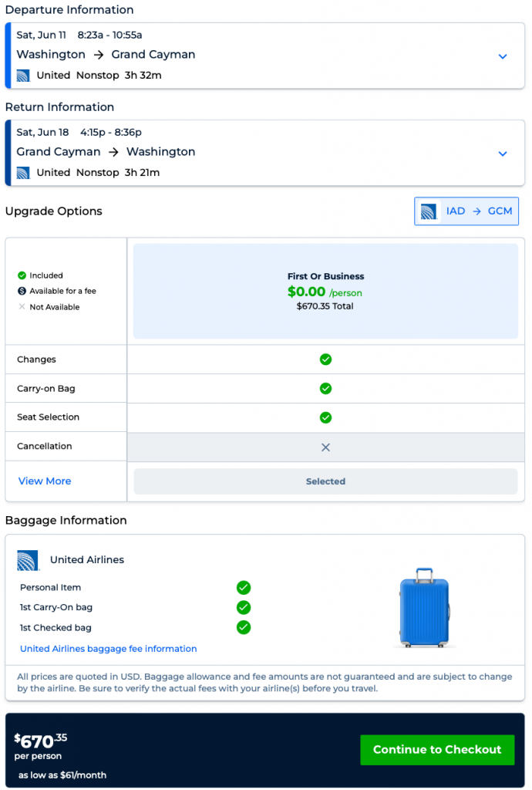Viewport: 532px width, 790px height.
Task: Click United logo in return flight card
Action: click(x=23, y=173)
